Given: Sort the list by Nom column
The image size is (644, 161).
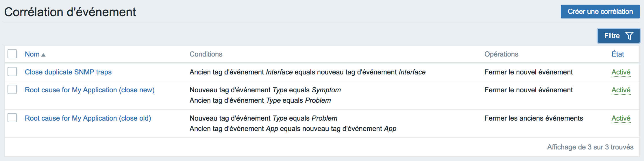Looking at the screenshot, I should click(x=32, y=54).
